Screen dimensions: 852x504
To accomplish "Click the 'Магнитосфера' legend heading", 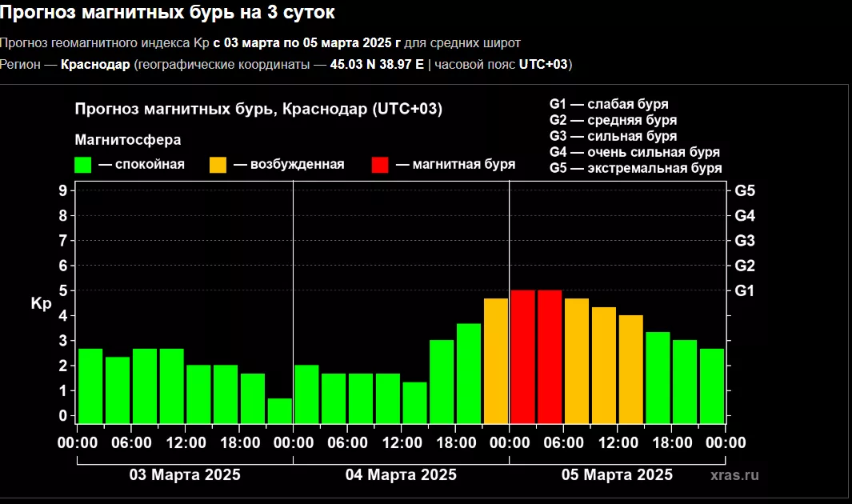I will point(128,140).
